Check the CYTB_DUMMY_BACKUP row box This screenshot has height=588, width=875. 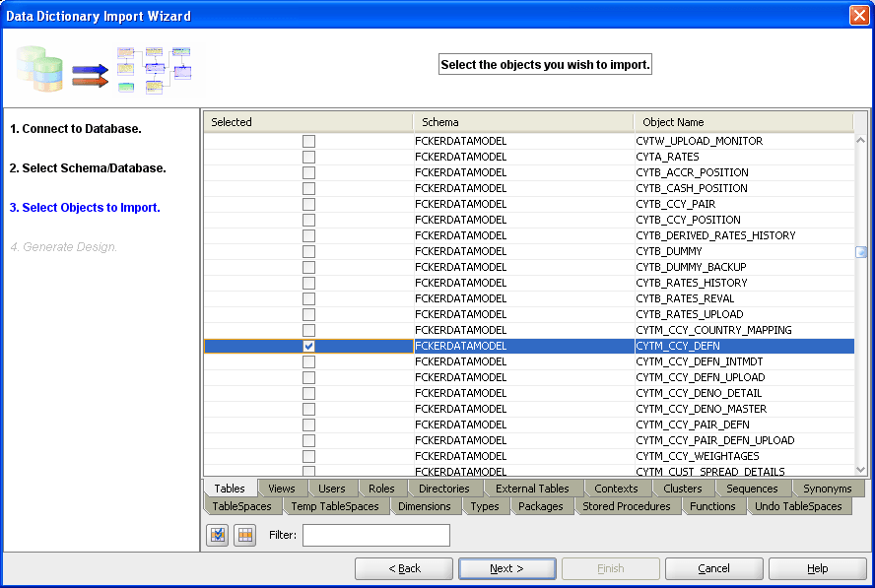[x=308, y=267]
